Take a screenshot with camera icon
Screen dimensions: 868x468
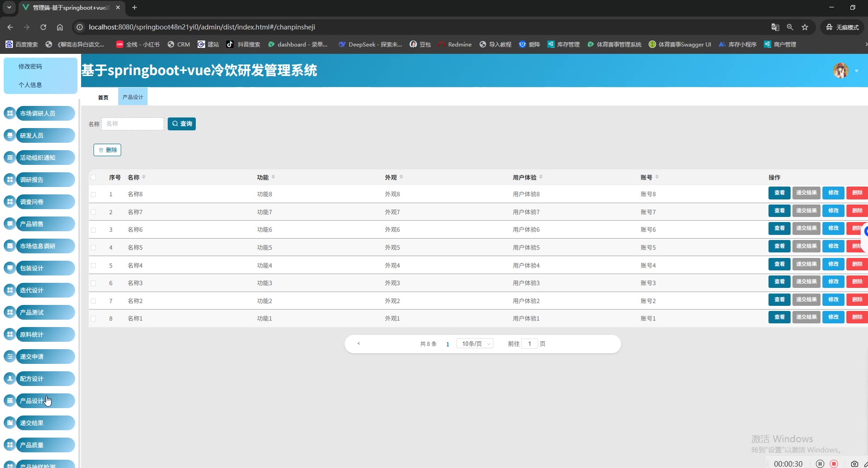coord(855,463)
